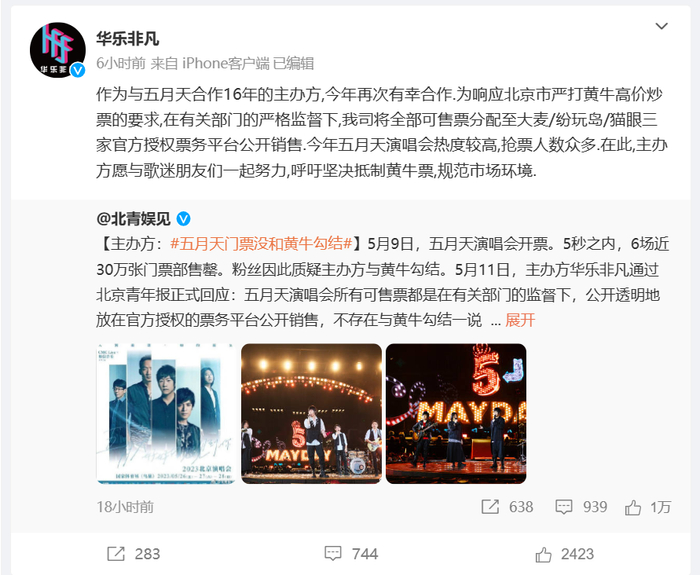700x575 pixels.
Task: Click the 6小时前 post timestamp
Action: (x=121, y=63)
